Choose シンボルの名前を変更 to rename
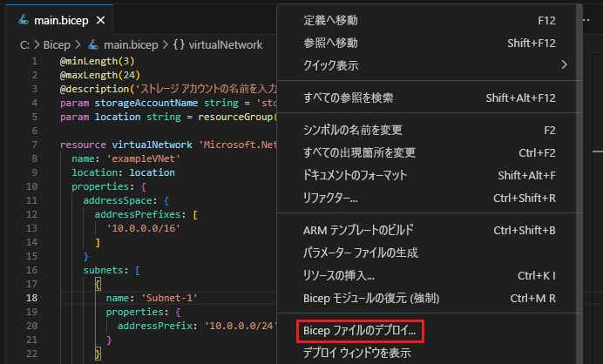 tap(352, 131)
